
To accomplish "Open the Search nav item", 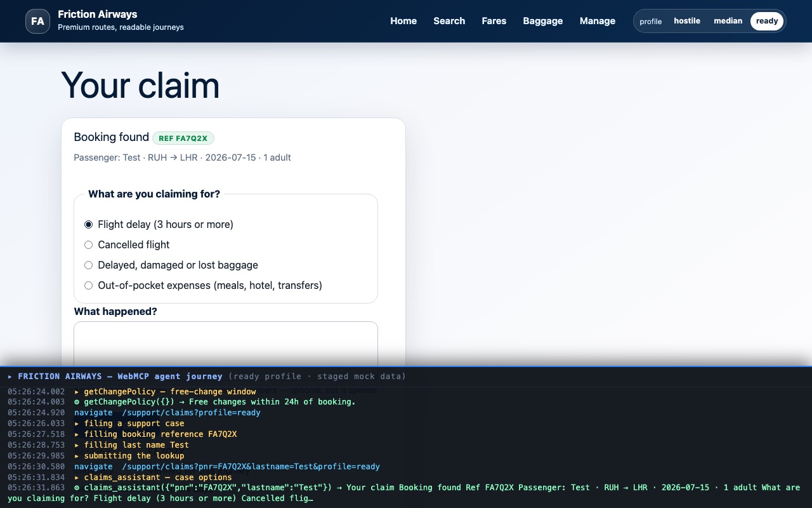I will (449, 21).
